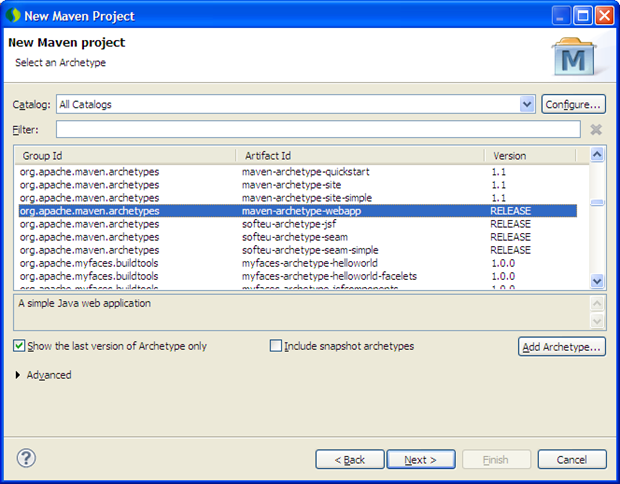This screenshot has width=620, height=484.
Task: Go back with the < Back button
Action: [x=350, y=459]
